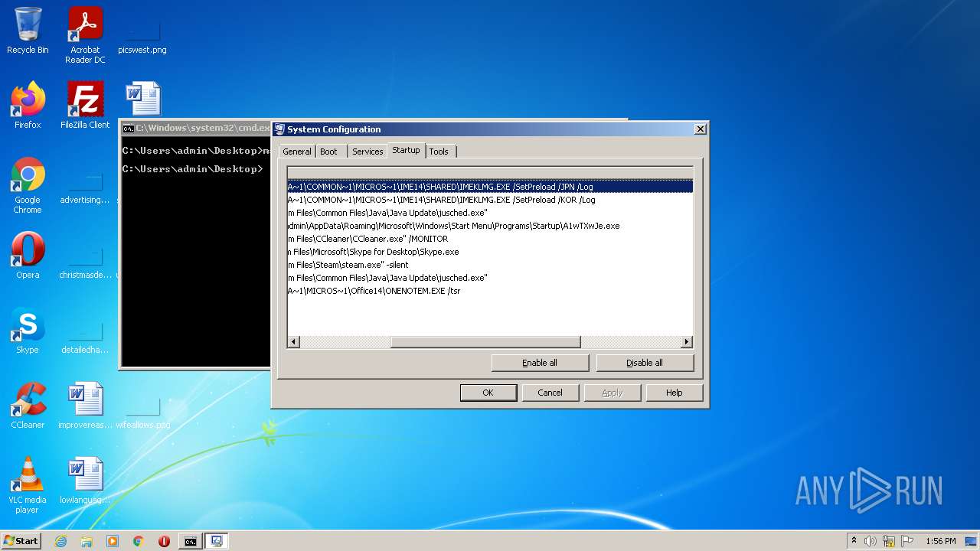980x551 pixels.
Task: Switch to the Tools tab
Action: coord(439,152)
